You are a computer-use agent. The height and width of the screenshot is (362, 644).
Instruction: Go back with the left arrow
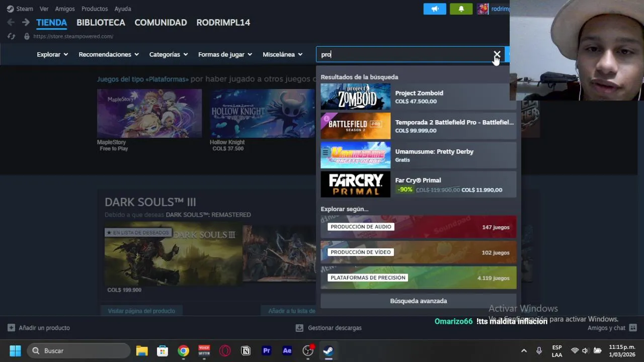click(11, 22)
